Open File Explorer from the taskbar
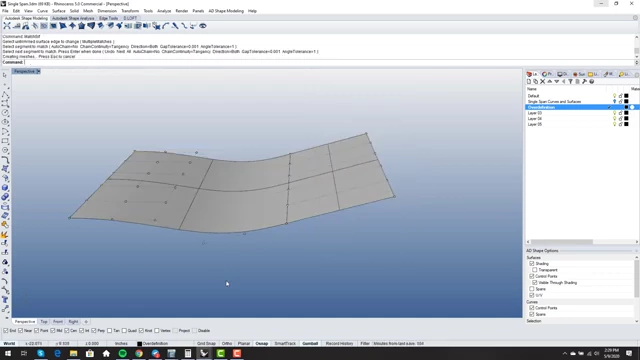The image size is (640, 360). tap(73, 353)
